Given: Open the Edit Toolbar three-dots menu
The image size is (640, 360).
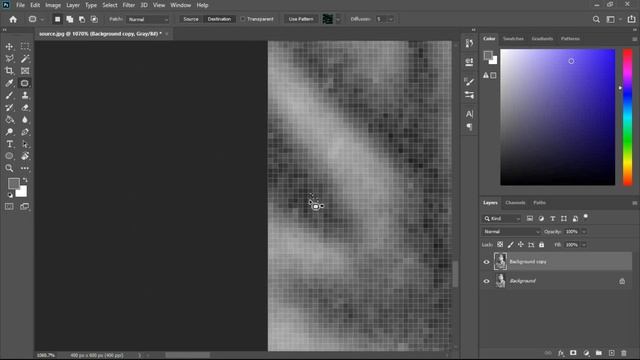Looking at the screenshot, I should (25, 168).
